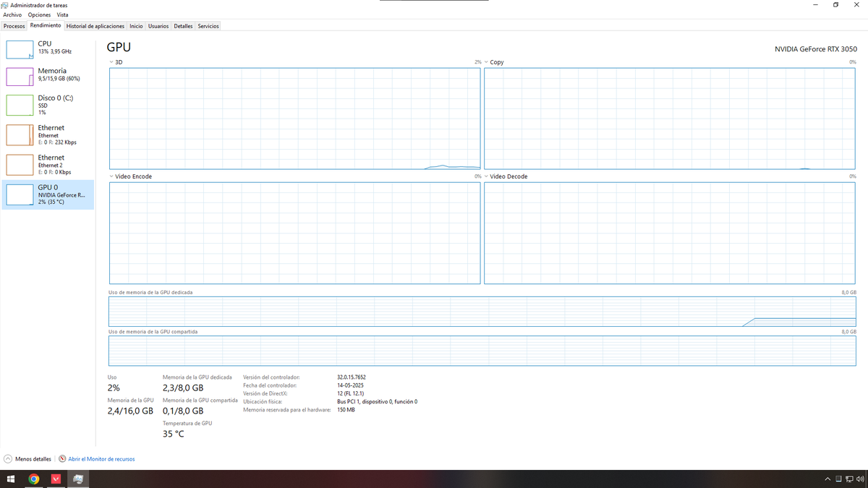Image resolution: width=868 pixels, height=488 pixels.
Task: Click the Versión del controlador label
Action: (271, 377)
